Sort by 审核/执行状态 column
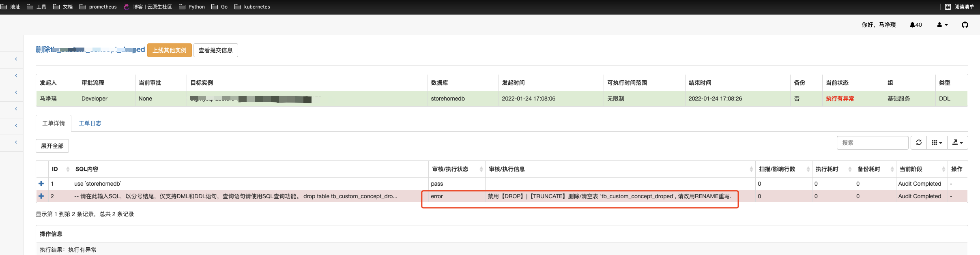980x255 pixels. 457,169
